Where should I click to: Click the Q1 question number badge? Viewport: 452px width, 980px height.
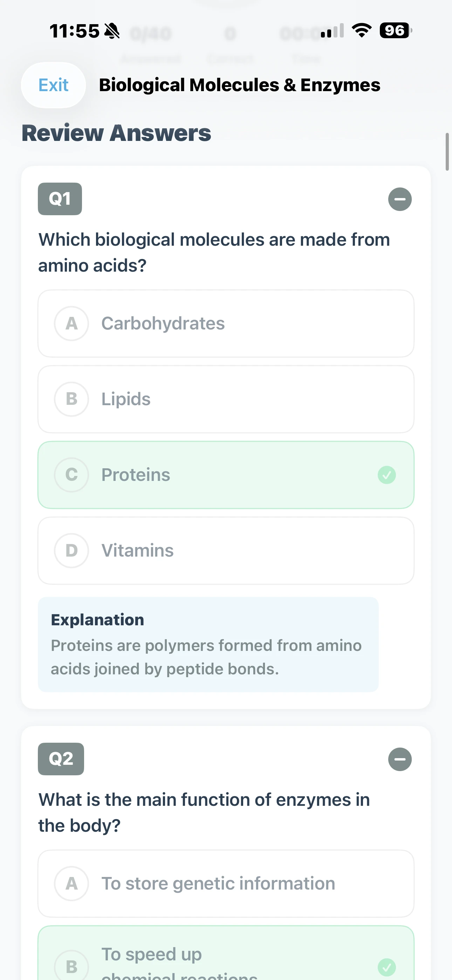point(59,199)
